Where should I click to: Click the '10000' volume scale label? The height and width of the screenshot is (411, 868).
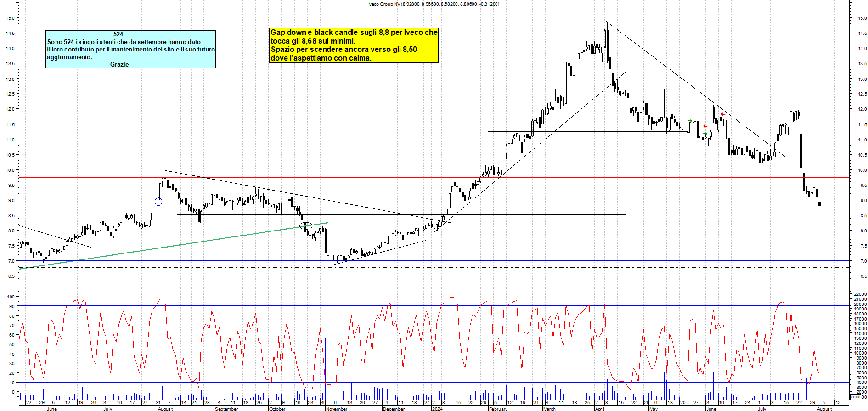click(x=860, y=353)
